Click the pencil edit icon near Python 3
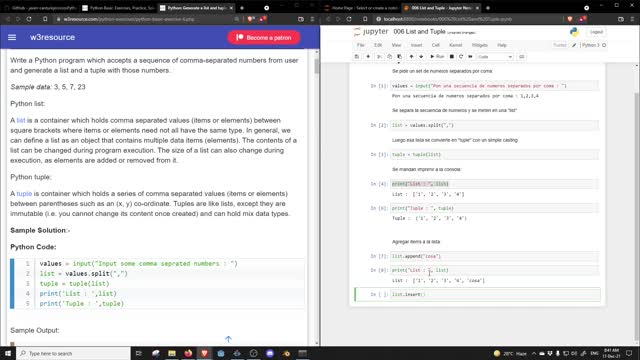 pyautogui.click(x=574, y=45)
